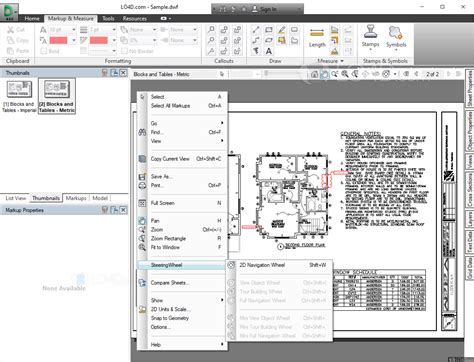Click the SteeringWheel icon in canvas toolbar
This screenshot has width=474, height=362.
386,74
